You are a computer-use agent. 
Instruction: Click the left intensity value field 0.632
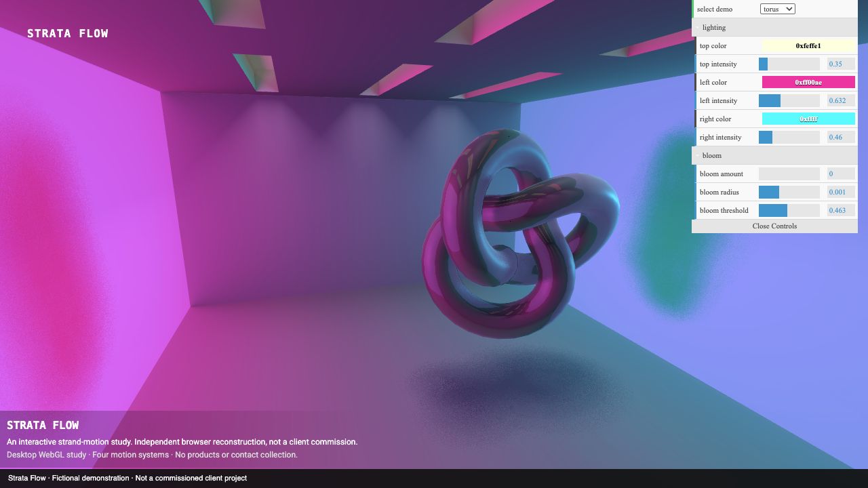point(841,100)
